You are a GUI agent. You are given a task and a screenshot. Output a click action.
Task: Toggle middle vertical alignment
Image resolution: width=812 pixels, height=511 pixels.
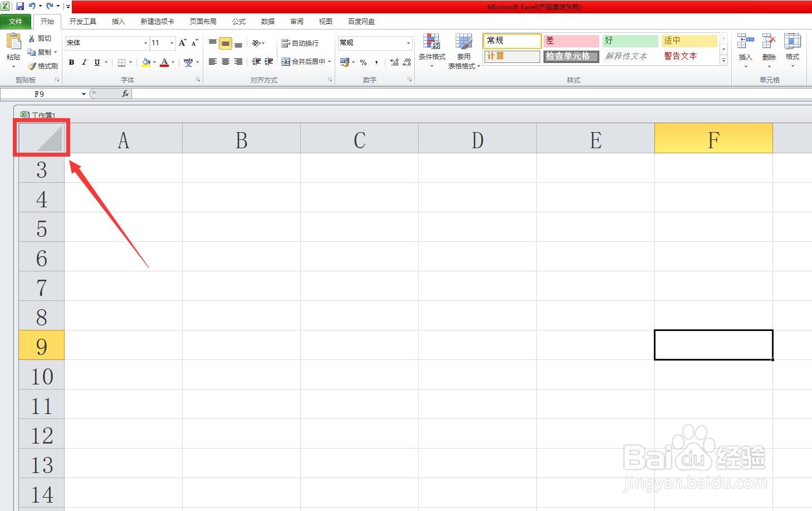pyautogui.click(x=226, y=43)
